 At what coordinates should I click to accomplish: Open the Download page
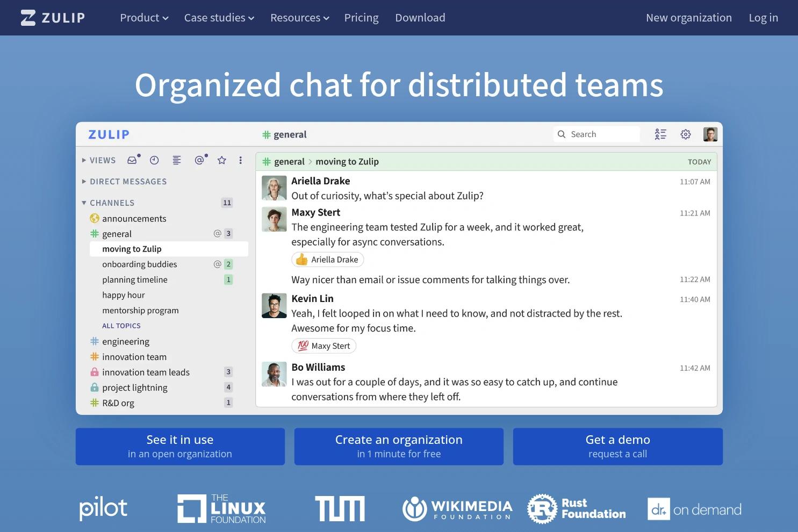coord(420,18)
